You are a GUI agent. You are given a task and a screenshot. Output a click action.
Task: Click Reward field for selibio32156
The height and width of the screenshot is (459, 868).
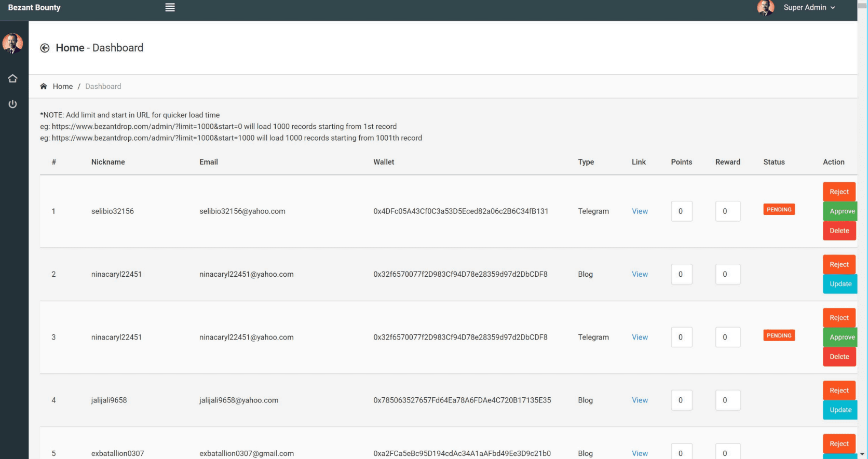[728, 211]
